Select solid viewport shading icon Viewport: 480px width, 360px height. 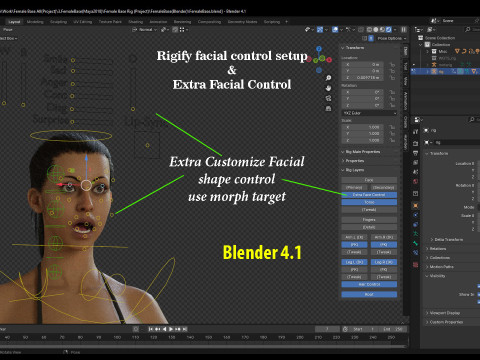click(x=376, y=30)
